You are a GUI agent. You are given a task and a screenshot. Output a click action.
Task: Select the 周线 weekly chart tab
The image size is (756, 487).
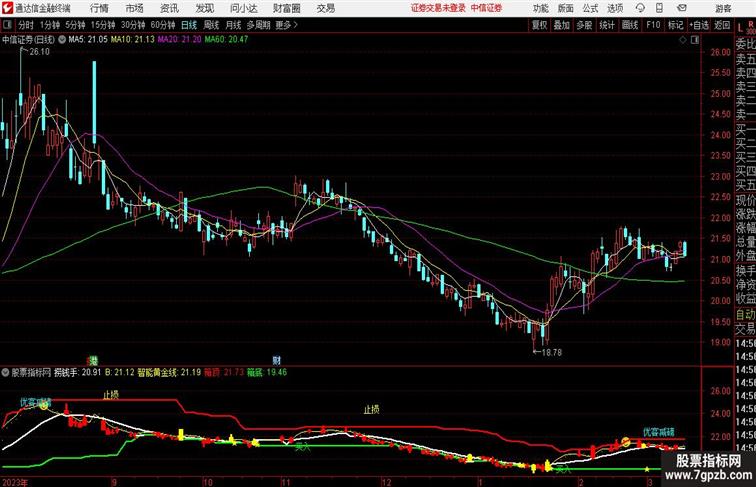[x=211, y=25]
